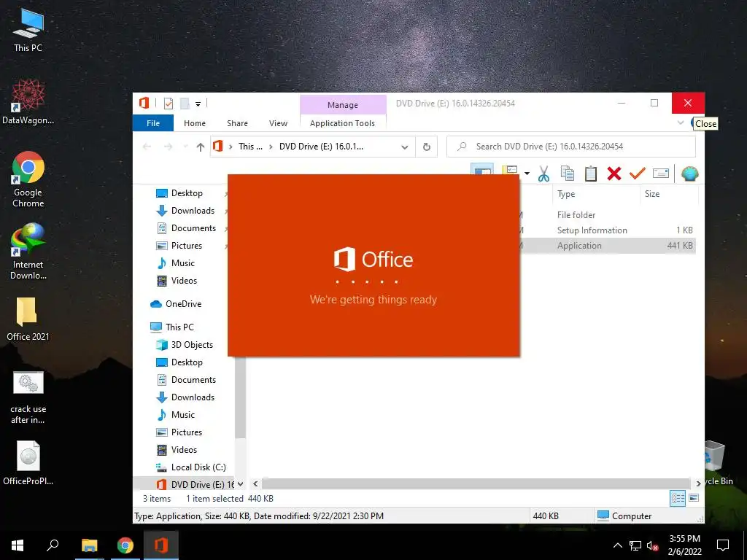Go up one level with Up arrow
The image size is (747, 560).
pos(201,147)
